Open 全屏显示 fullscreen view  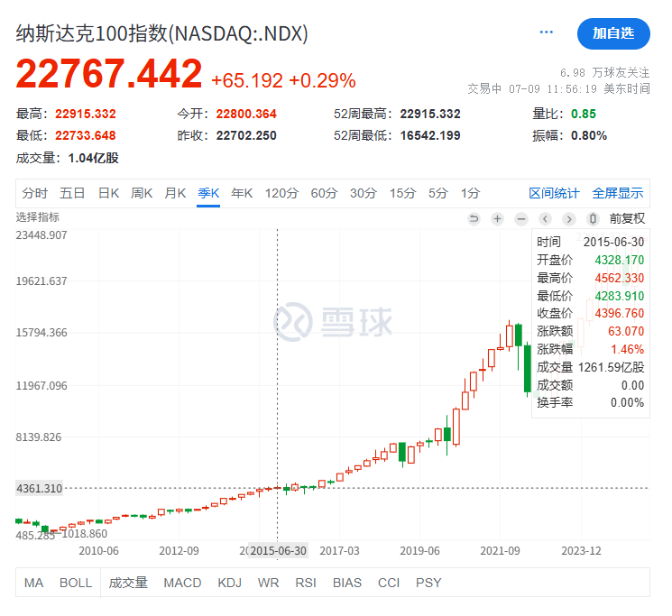click(x=618, y=193)
